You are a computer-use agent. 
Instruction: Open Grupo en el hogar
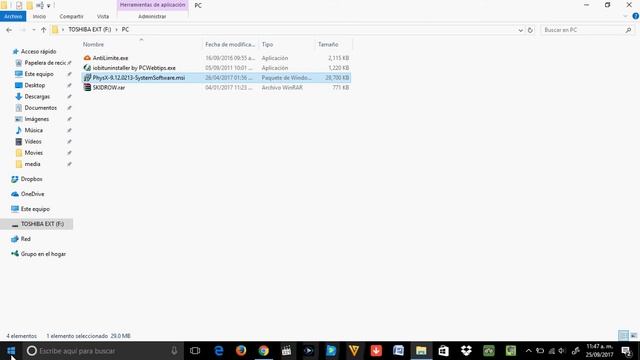click(43, 254)
